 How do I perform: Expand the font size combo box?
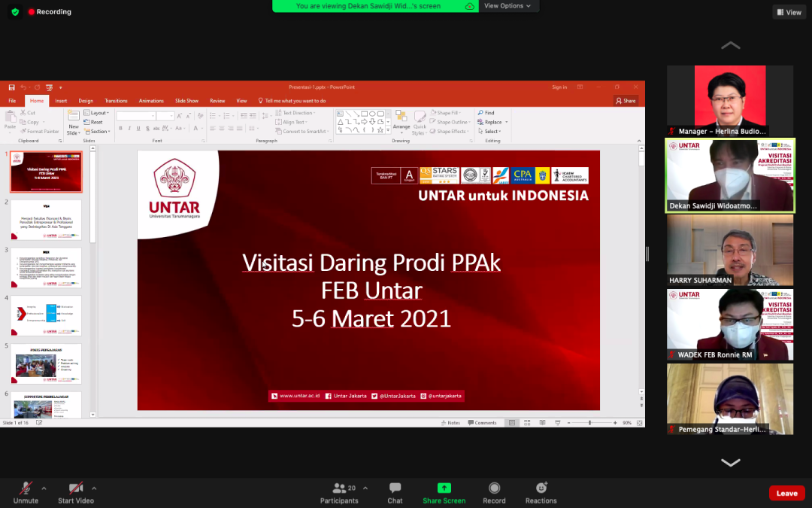pos(171,116)
